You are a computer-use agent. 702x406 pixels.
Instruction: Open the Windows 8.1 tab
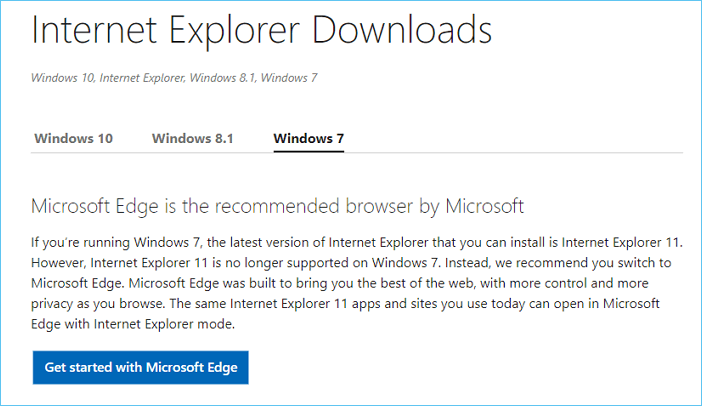pyautogui.click(x=192, y=138)
